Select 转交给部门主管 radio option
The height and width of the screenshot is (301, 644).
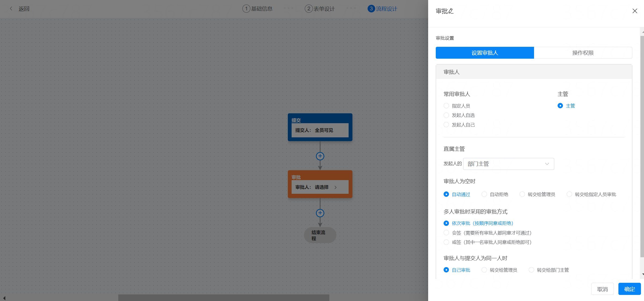click(531, 270)
